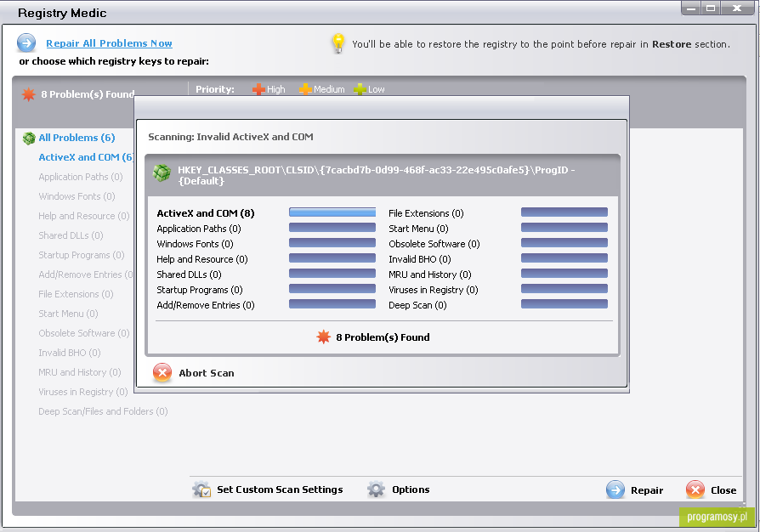This screenshot has height=532, width=760.
Task: Click the Scanning: Invalid ActiveX and COM label
Action: 230,137
